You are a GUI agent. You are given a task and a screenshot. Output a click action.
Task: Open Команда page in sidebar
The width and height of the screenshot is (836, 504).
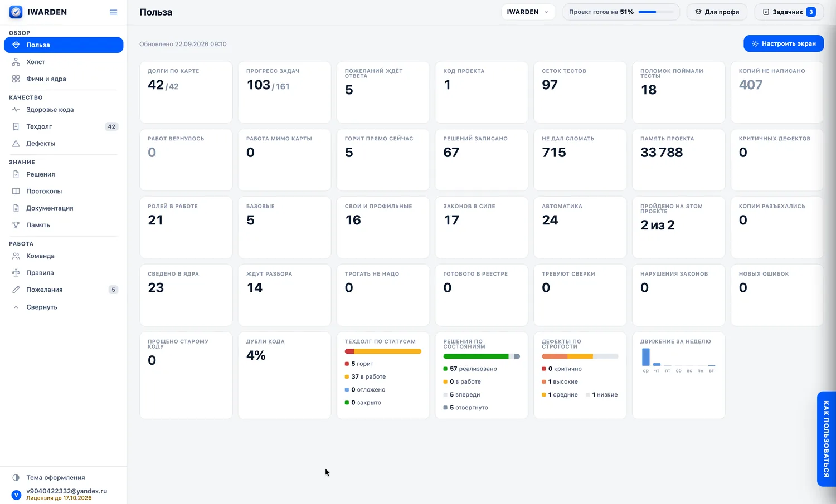(x=64, y=256)
